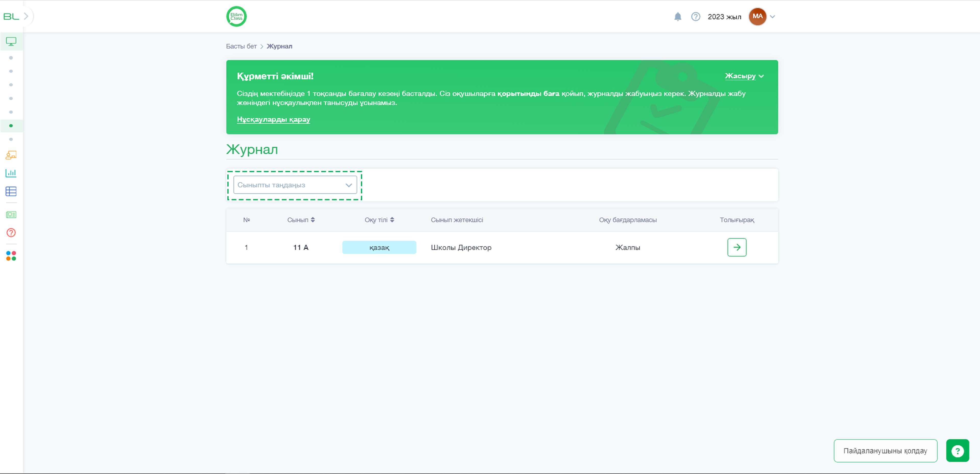Open Нұсқауларды қарау instructions link
Image resolution: width=980 pixels, height=474 pixels.
[274, 119]
